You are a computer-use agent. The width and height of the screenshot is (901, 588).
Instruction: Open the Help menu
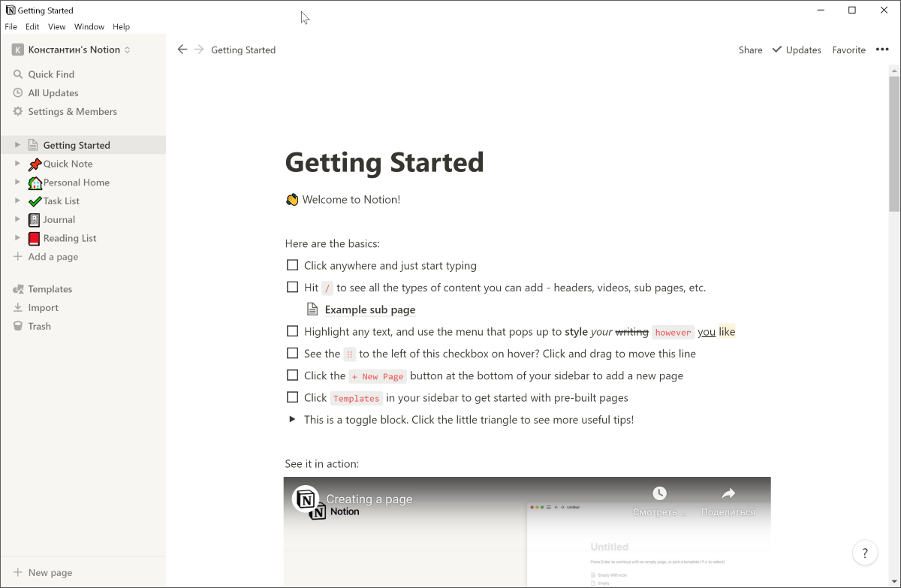pyautogui.click(x=122, y=26)
